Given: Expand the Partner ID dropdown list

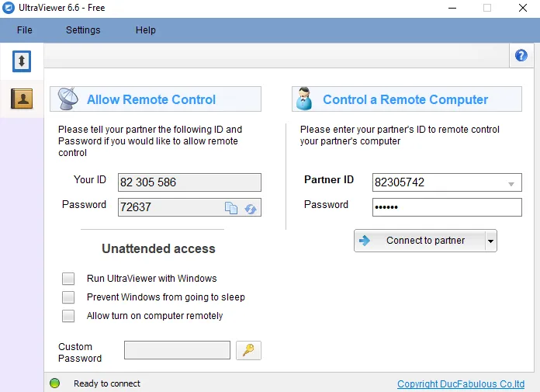Looking at the screenshot, I should (x=511, y=183).
